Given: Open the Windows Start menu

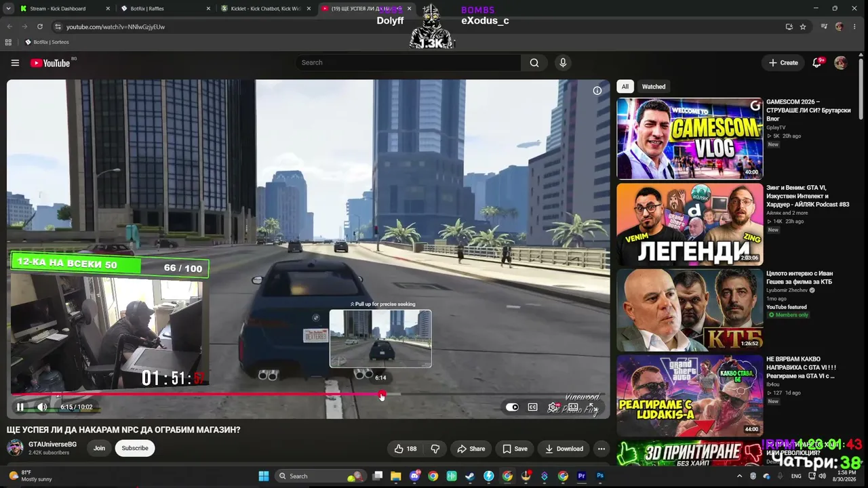Looking at the screenshot, I should (x=264, y=476).
